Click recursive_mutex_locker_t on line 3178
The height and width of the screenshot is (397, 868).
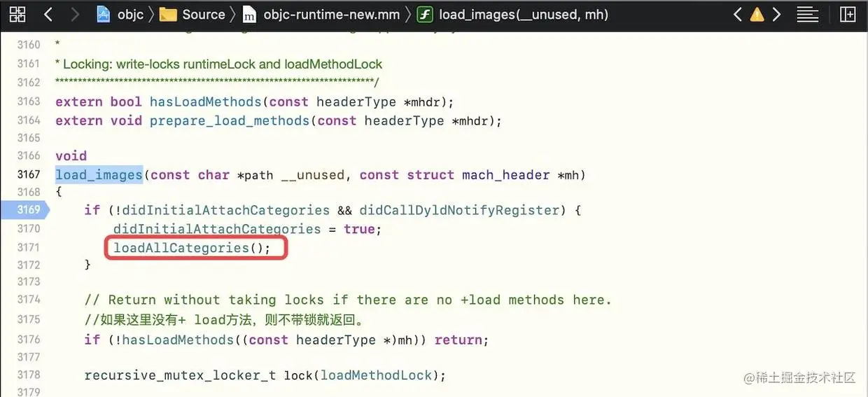(x=180, y=375)
